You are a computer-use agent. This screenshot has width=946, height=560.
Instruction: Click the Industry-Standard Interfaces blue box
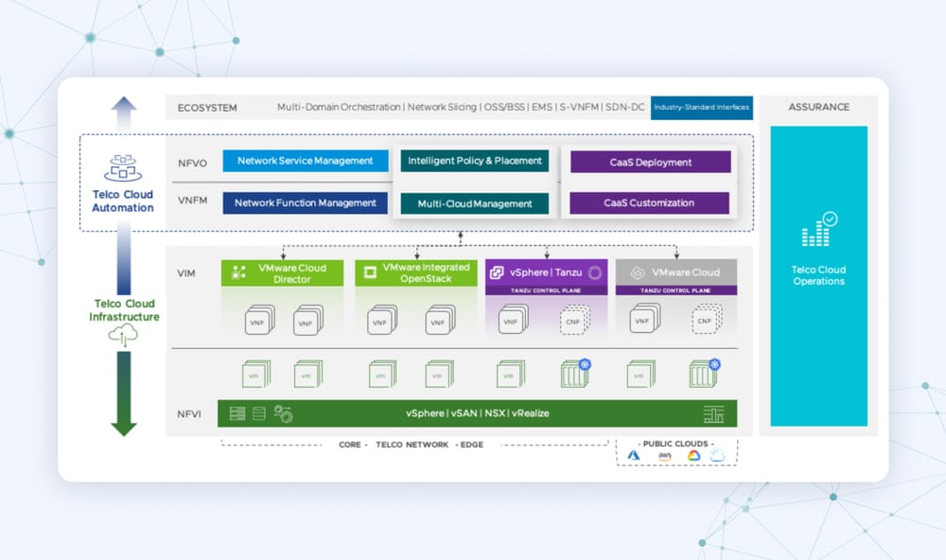702,108
